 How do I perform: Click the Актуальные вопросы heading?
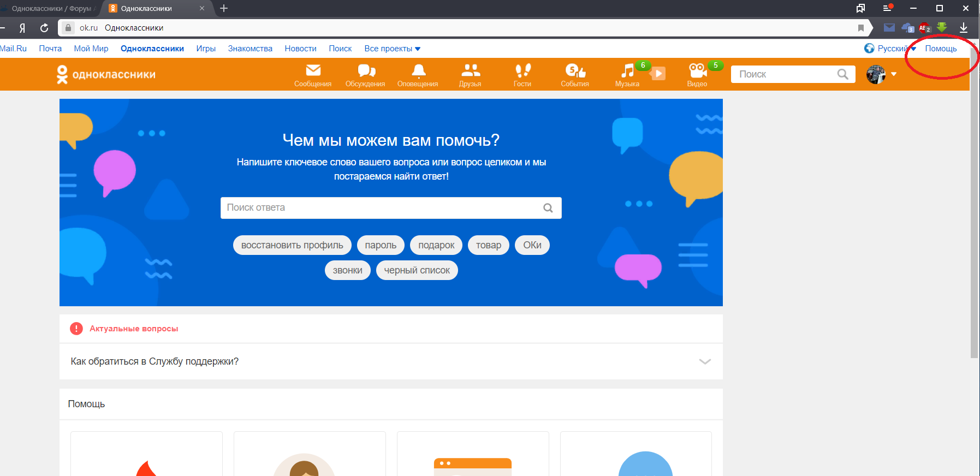(x=134, y=329)
